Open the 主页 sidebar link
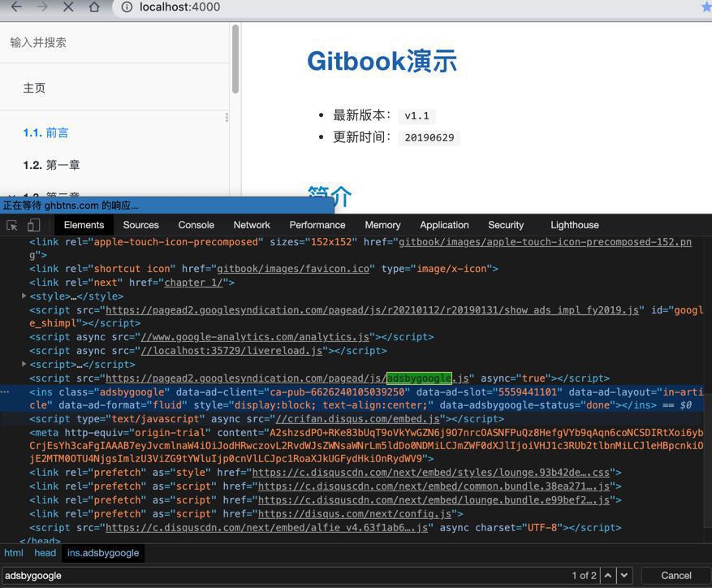The height and width of the screenshot is (588, 712). tap(34, 88)
